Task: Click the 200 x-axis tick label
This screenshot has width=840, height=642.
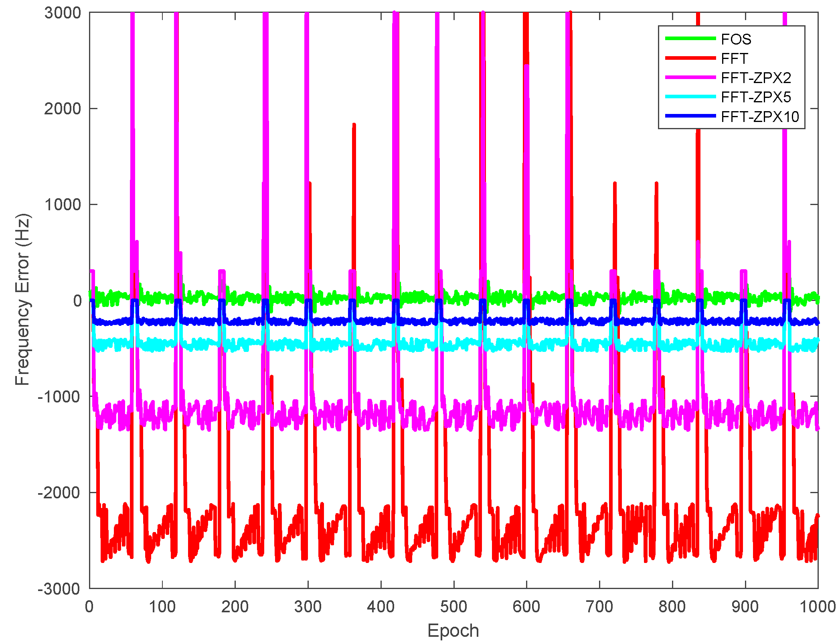Action: (235, 606)
